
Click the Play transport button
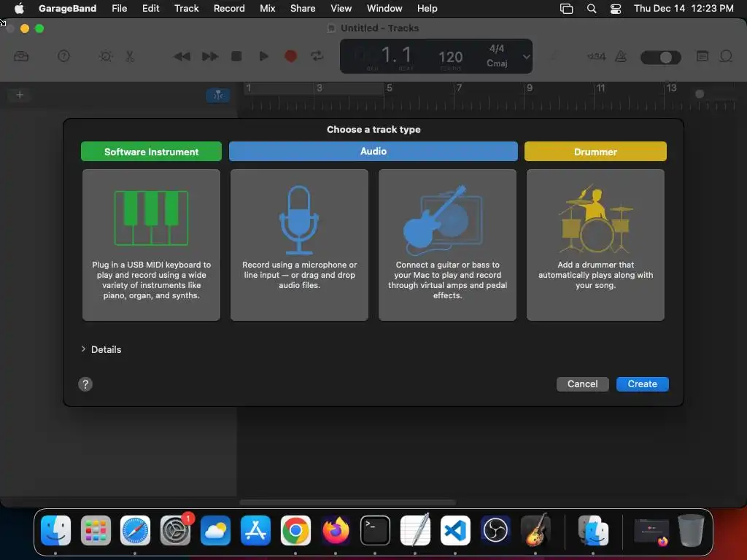click(x=263, y=57)
